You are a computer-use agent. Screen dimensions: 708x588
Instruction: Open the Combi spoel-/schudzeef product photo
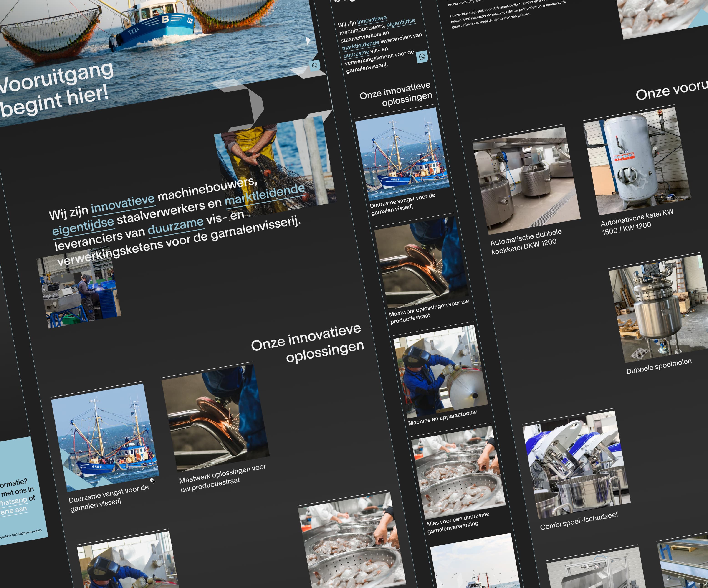[x=577, y=465]
